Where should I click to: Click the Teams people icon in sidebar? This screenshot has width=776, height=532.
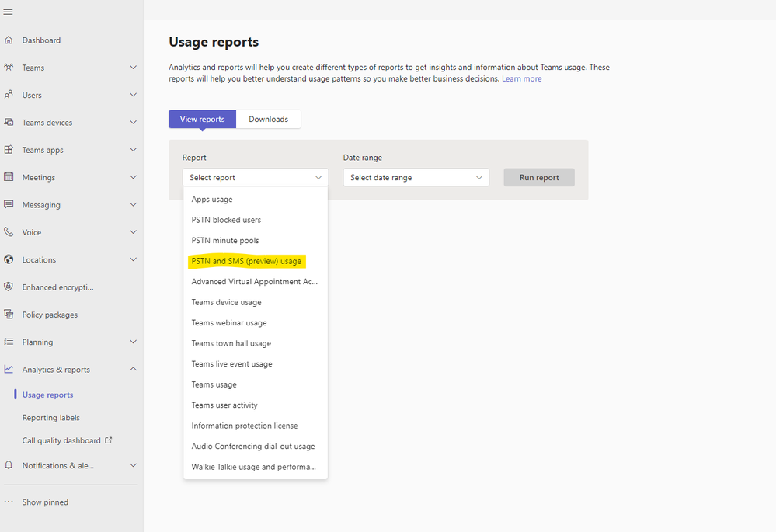[9, 68]
